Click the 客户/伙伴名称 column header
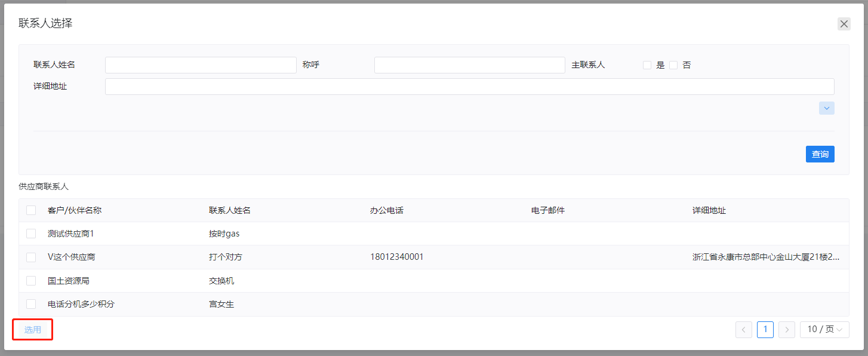868x356 pixels. click(75, 210)
